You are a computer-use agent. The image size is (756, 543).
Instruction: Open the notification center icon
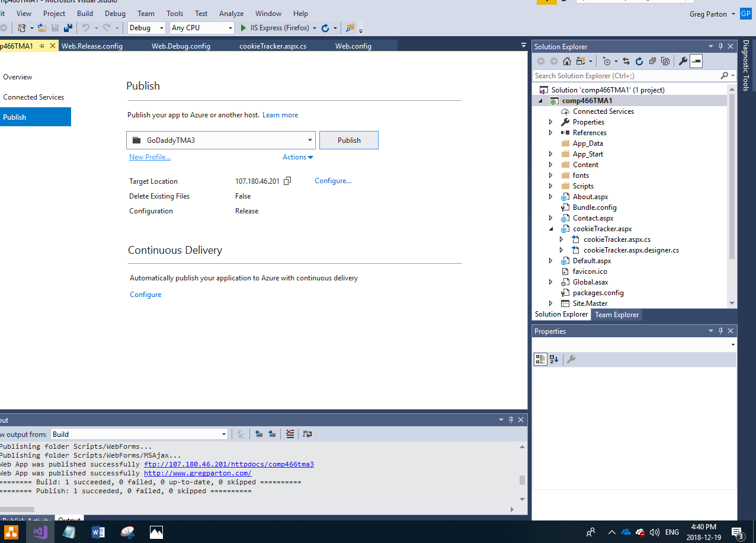(738, 532)
